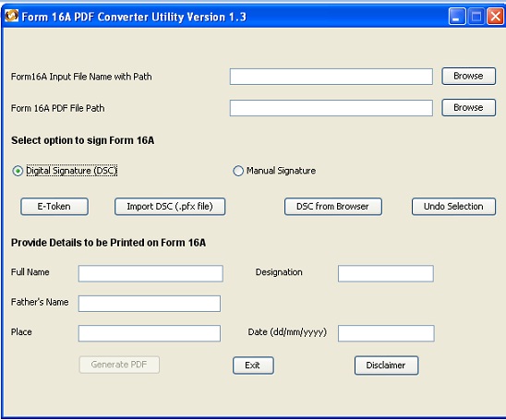Click the E-Token button
The image size is (506, 420).
54,207
